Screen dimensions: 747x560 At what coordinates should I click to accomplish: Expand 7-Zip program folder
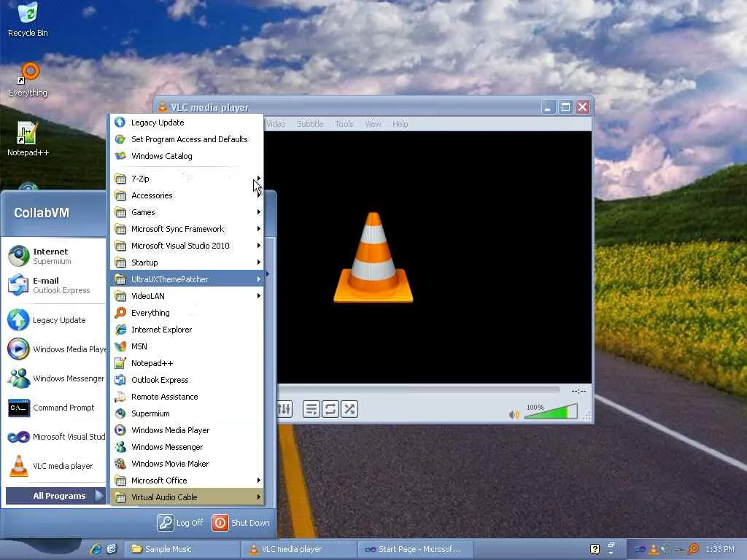(187, 179)
